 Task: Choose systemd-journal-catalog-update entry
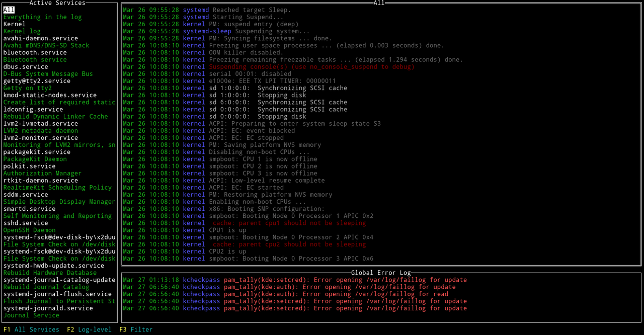(59, 280)
